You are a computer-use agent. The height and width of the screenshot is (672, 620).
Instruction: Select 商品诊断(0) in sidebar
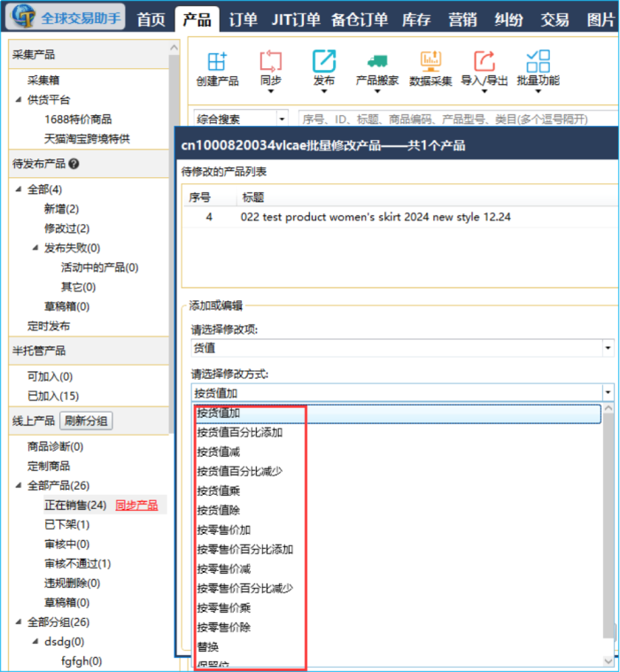tap(55, 446)
